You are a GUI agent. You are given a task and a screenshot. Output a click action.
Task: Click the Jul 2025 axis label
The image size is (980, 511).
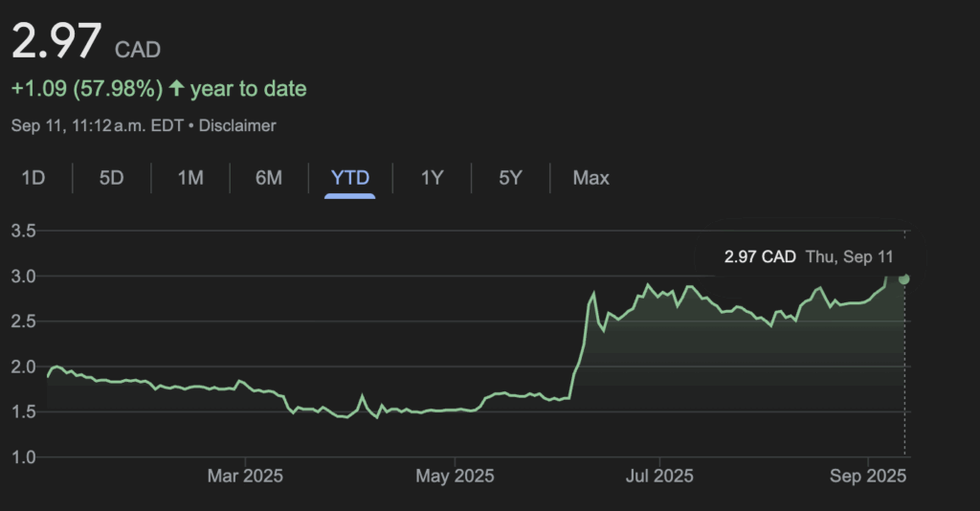660,476
